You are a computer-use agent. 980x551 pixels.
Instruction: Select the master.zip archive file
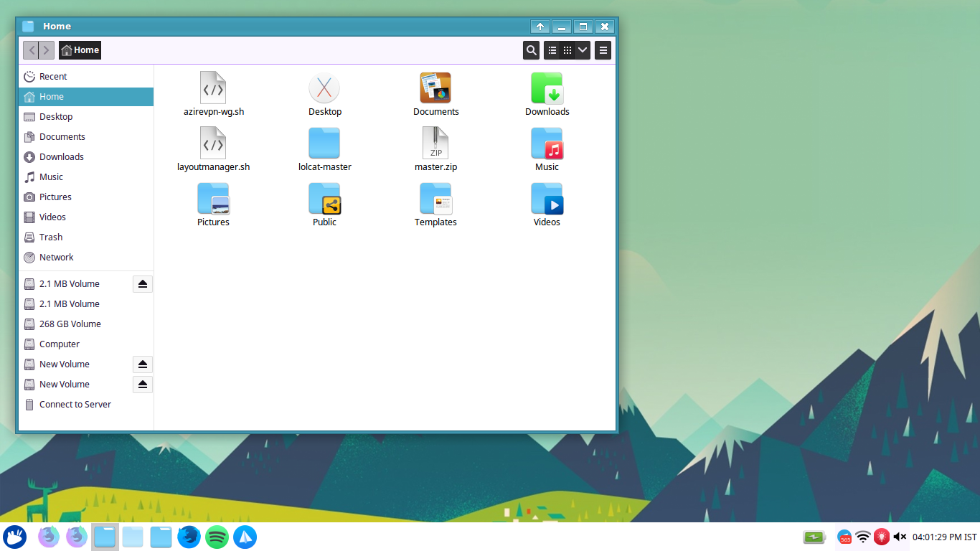coord(435,144)
